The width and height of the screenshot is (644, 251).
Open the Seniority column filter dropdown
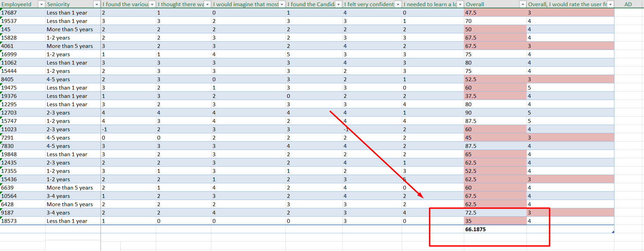pos(97,5)
